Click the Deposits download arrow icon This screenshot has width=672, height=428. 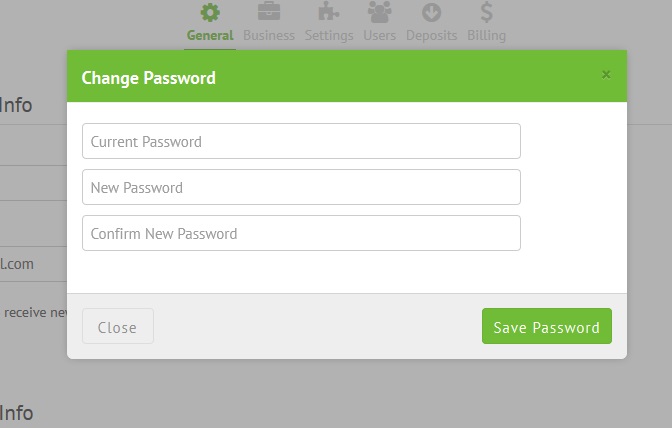[x=431, y=12]
